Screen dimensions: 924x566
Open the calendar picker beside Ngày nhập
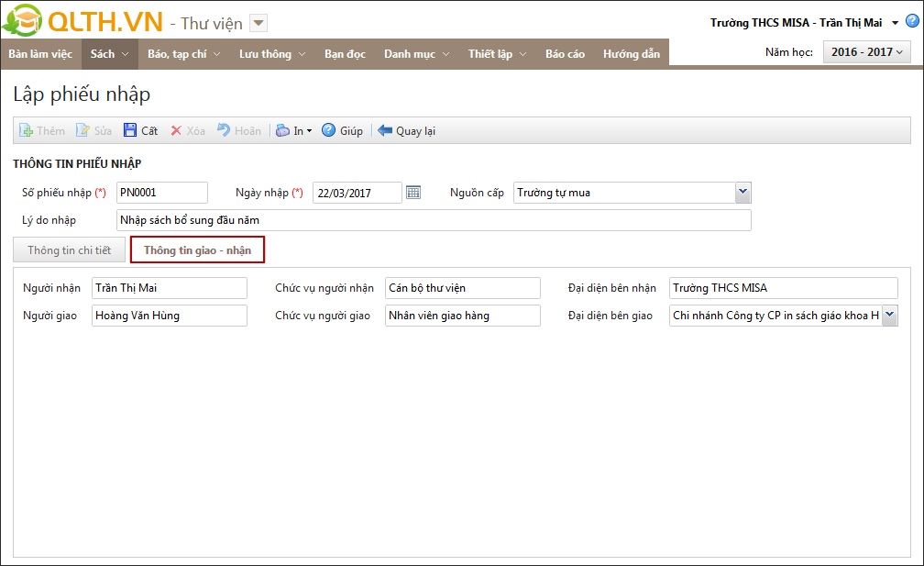pos(413,193)
